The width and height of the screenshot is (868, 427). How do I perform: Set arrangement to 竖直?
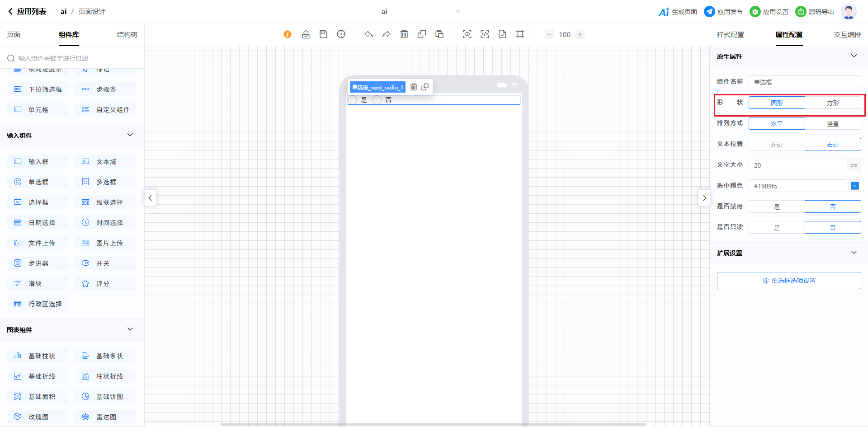tap(833, 124)
